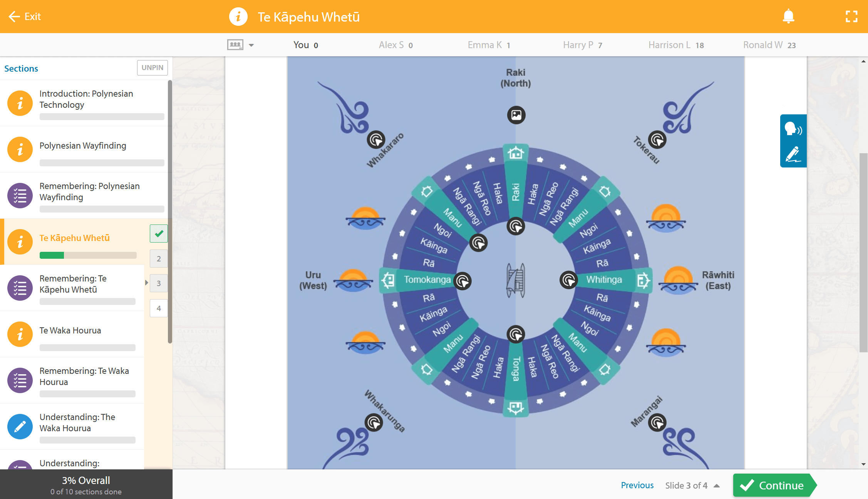This screenshot has height=499, width=868.
Task: Click the text-to-speech icon
Action: point(793,129)
